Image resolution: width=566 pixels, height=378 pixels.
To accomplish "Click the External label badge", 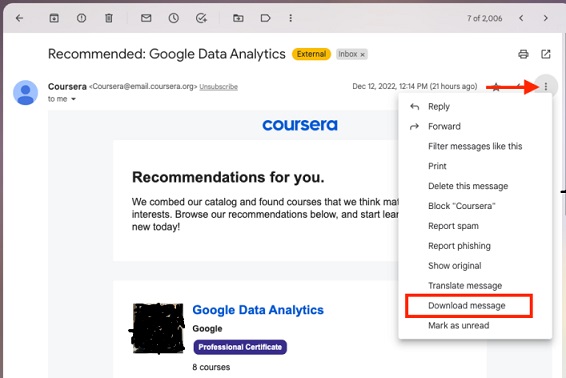I will pyautogui.click(x=311, y=54).
